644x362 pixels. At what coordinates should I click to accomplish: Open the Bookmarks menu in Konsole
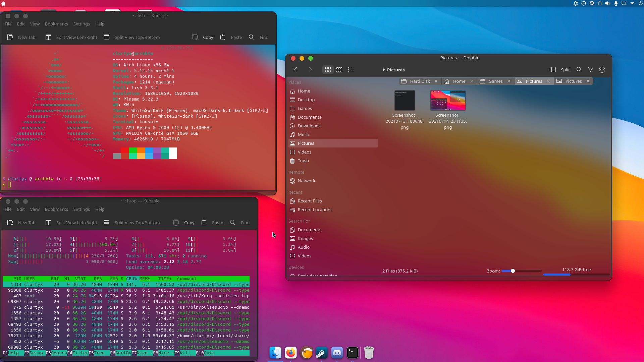pos(56,24)
